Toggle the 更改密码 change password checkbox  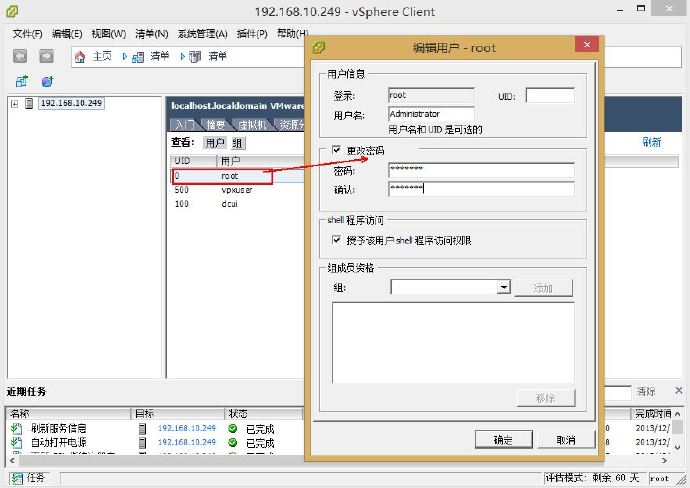coord(336,150)
